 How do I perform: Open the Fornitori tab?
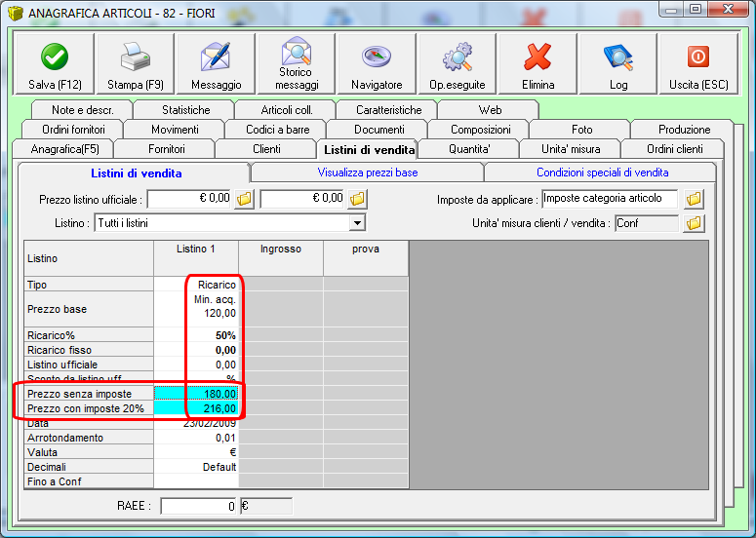click(167, 149)
